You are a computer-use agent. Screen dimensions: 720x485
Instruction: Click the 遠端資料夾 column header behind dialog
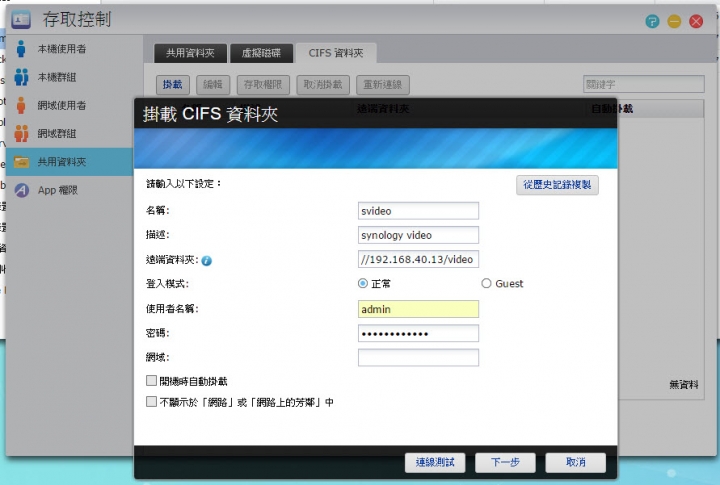point(383,109)
